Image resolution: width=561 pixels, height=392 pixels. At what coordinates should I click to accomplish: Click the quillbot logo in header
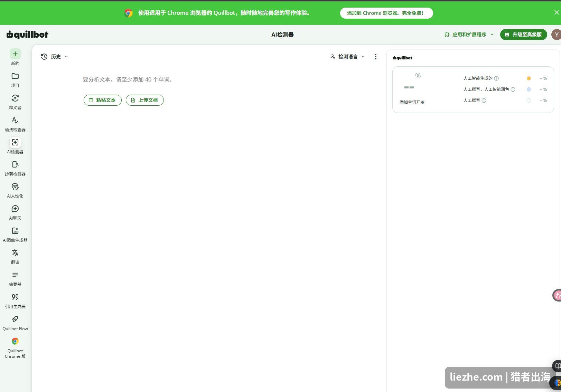click(27, 34)
